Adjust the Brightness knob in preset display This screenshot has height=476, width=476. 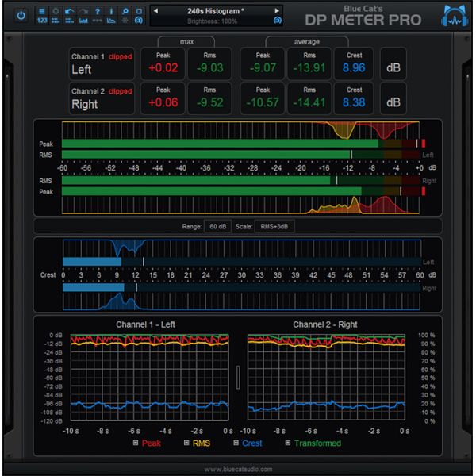277,21
